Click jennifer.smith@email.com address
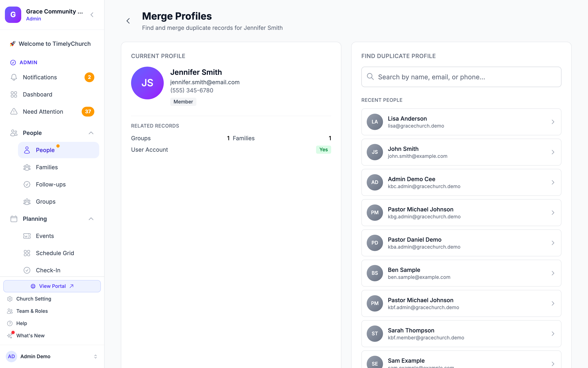 pyautogui.click(x=205, y=82)
